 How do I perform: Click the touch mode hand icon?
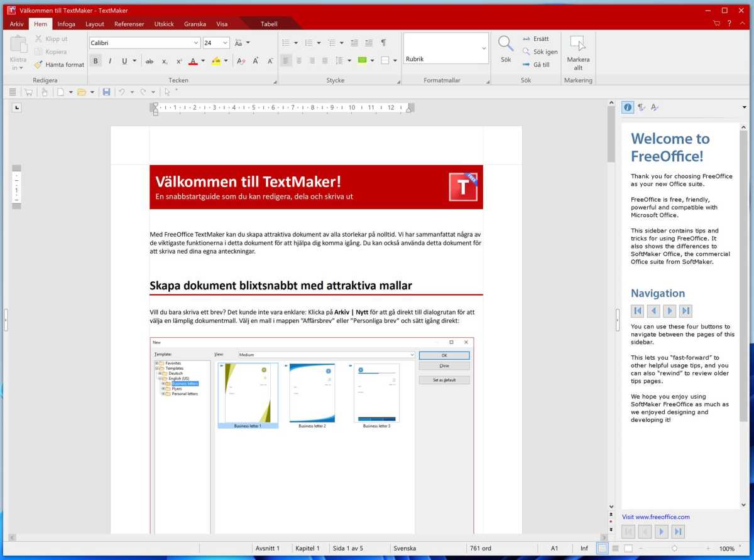click(x=44, y=92)
